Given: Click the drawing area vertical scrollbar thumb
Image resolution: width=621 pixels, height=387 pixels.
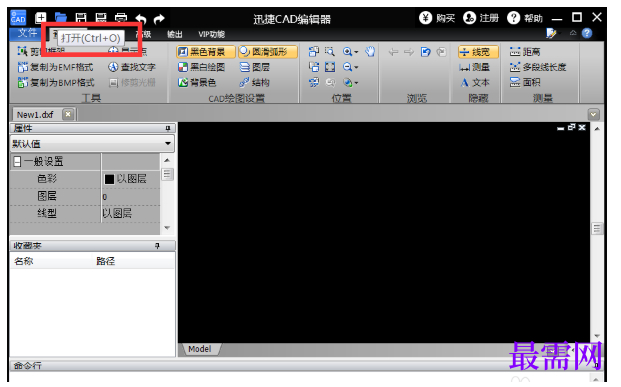Looking at the screenshot, I should [597, 229].
